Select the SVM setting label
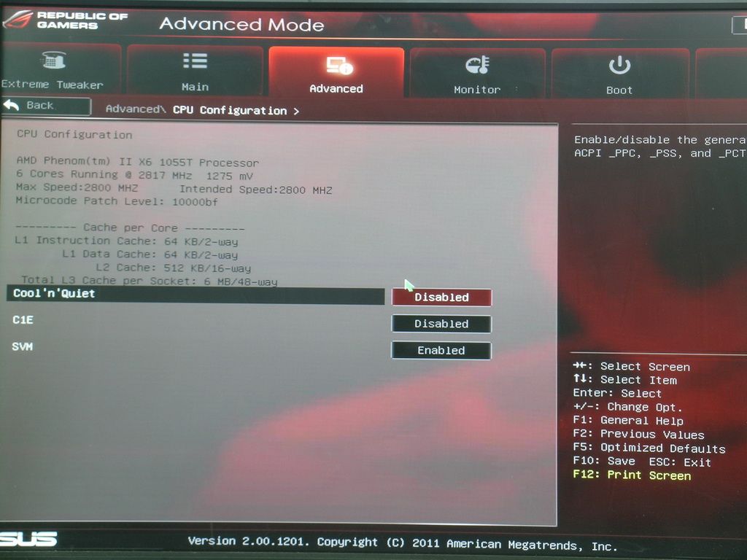The width and height of the screenshot is (747, 560). [x=23, y=346]
